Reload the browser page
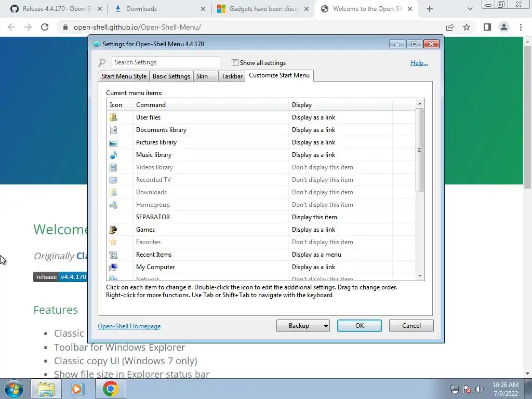This screenshot has width=532, height=399. pos(45,27)
